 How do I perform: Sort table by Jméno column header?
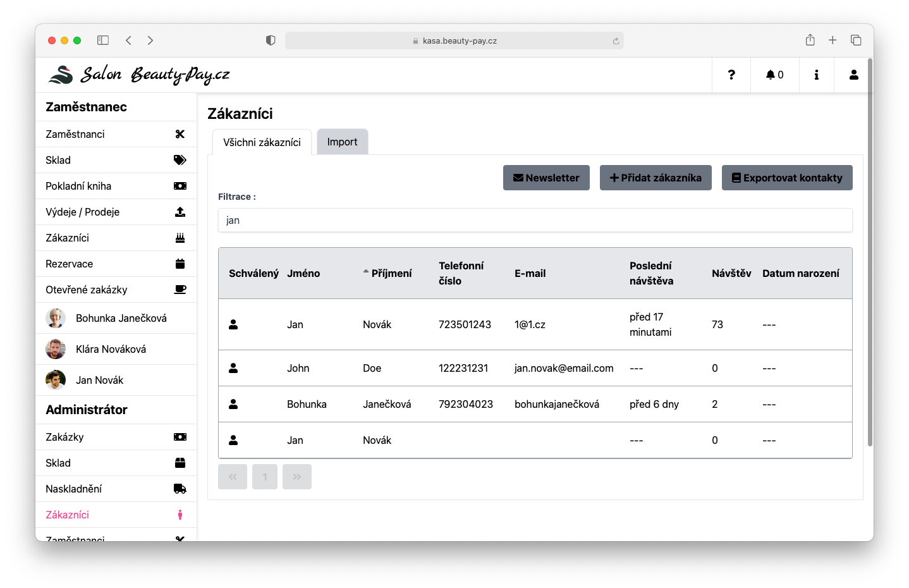click(303, 273)
